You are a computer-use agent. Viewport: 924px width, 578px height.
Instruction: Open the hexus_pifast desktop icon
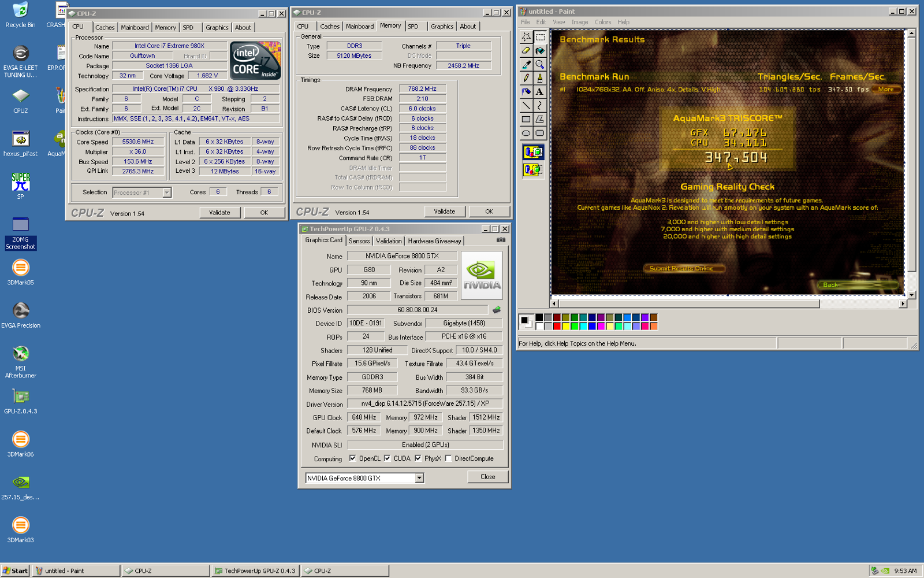coord(20,144)
